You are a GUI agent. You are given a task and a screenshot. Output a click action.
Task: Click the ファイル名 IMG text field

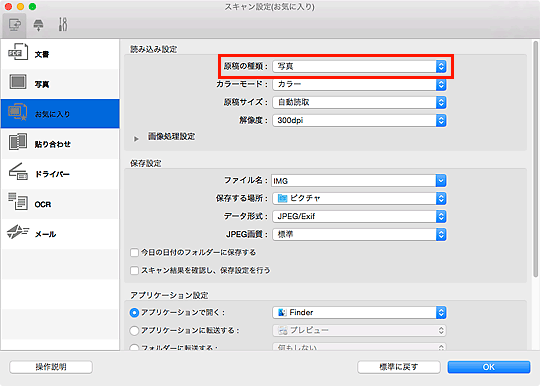point(353,181)
